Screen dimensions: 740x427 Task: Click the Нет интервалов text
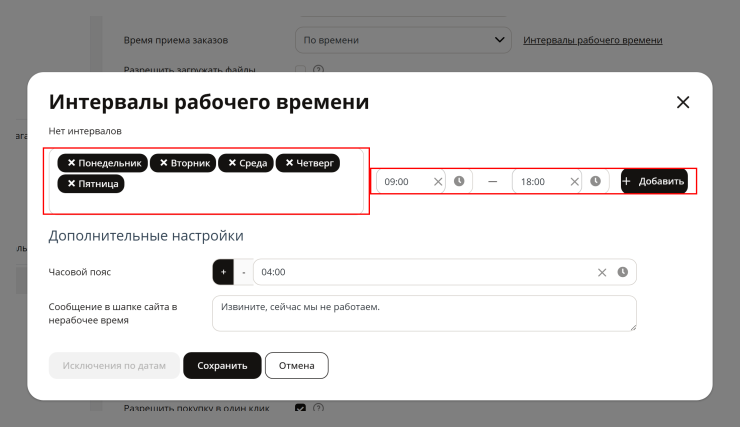point(85,131)
